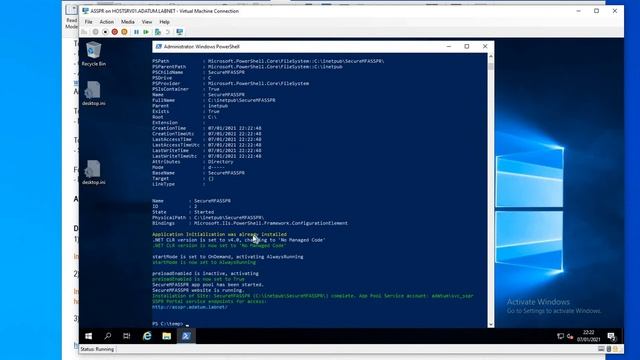Minimize the Virtual Machine Connection window
Screen dimensions: 640x360
[578, 11]
